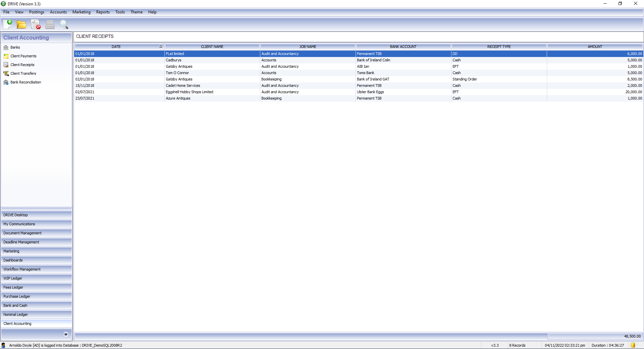This screenshot has height=349, width=644.
Task: Click the Client Transfers sidebar icon
Action: [x=6, y=73]
